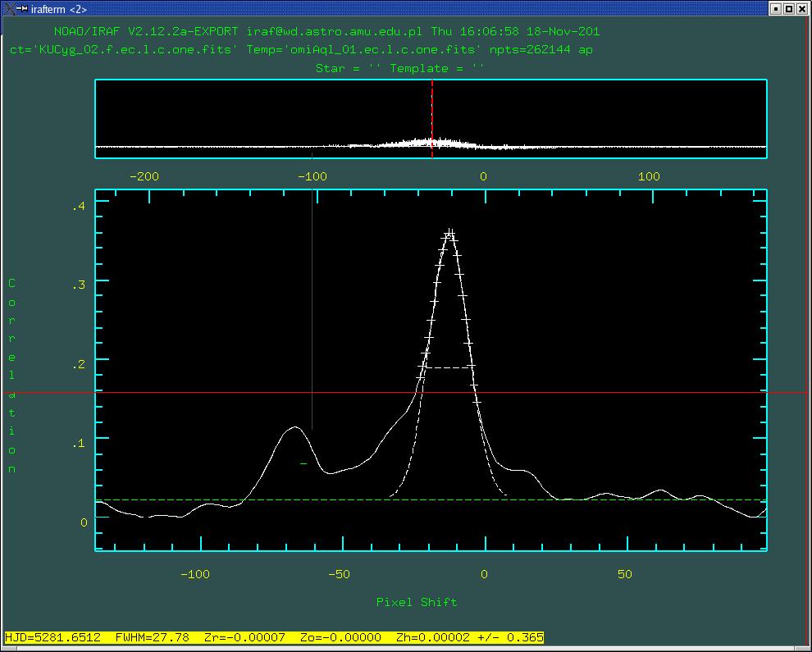Click object file name 'KUCyg_02.f.ec.l.c.one.fits'

[135, 50]
